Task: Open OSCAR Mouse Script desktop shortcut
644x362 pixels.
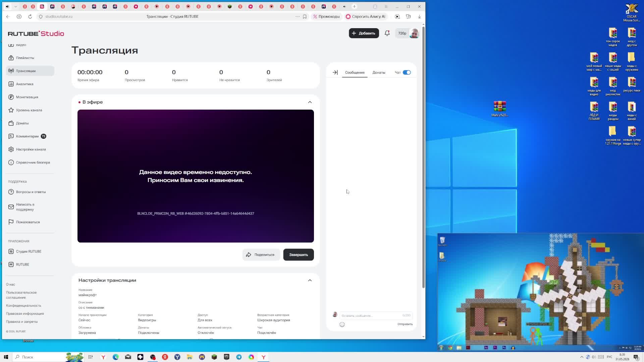Action: [632, 13]
